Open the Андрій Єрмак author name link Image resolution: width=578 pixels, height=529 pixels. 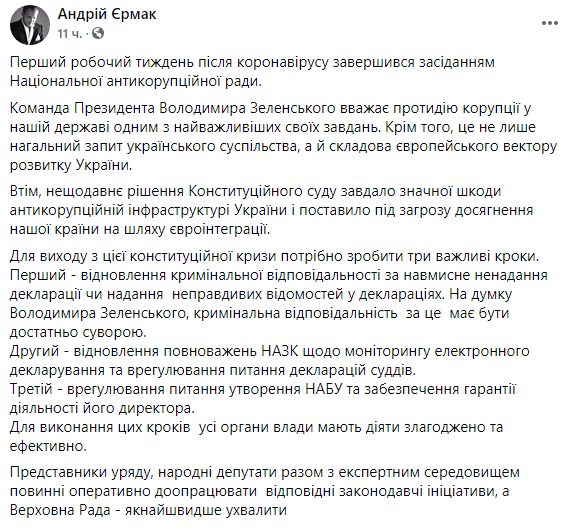tap(107, 14)
